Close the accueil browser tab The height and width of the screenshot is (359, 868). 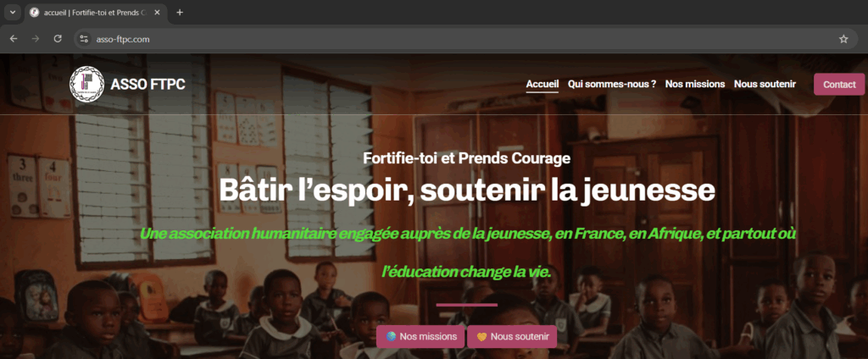pyautogui.click(x=157, y=13)
